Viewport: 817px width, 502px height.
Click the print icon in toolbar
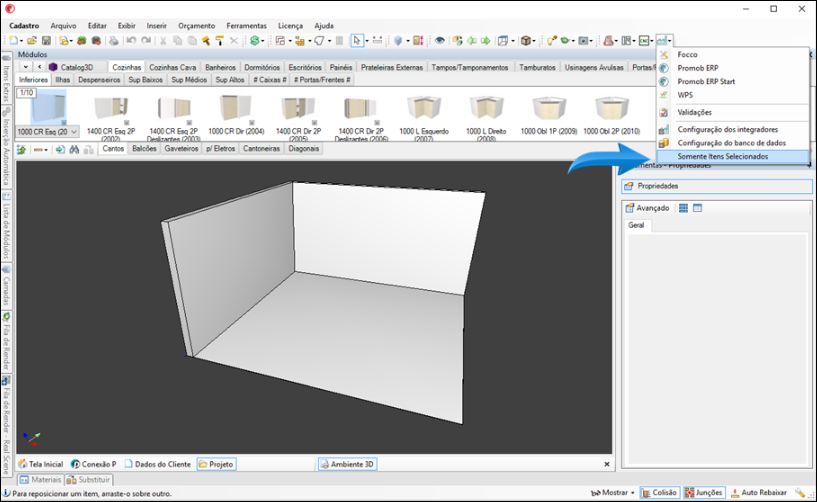coord(113,40)
